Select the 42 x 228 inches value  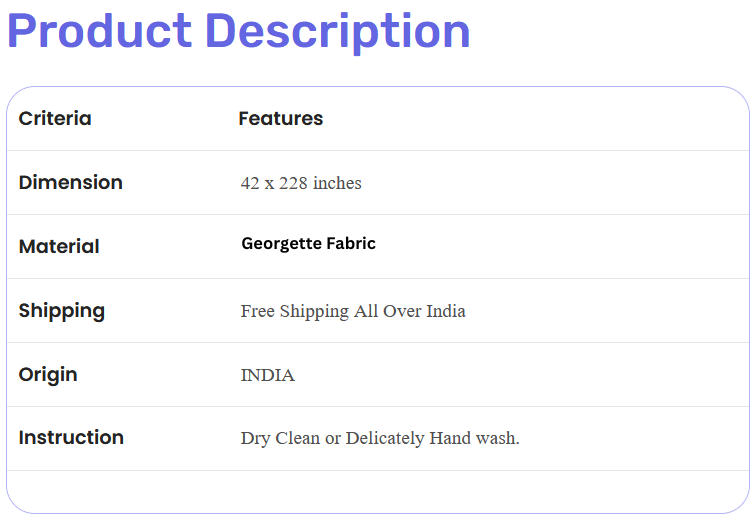click(x=301, y=183)
